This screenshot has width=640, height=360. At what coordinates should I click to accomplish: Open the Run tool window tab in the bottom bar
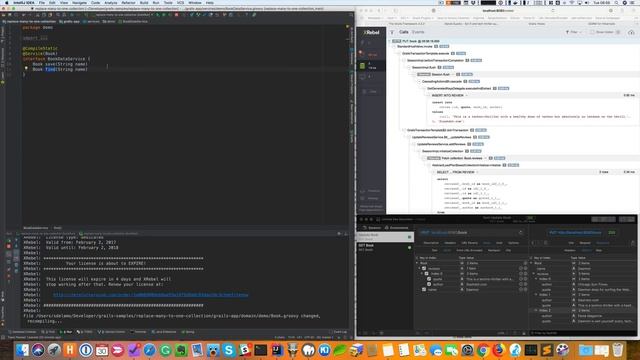(66, 332)
